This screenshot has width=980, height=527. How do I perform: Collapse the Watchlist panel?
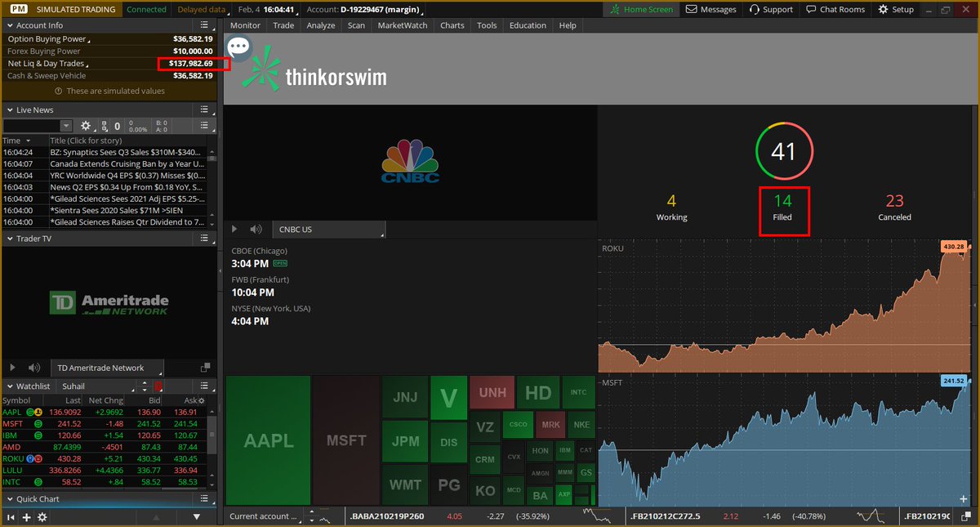coord(9,386)
